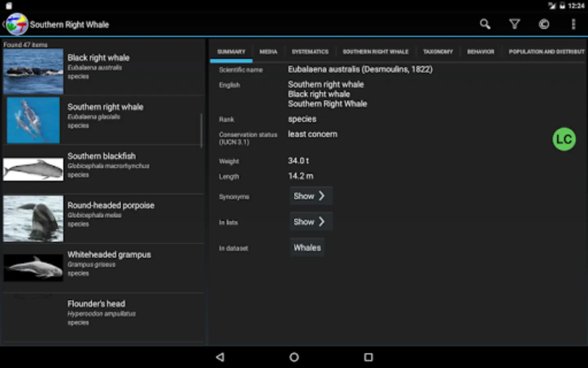
Task: Click Grampus griseus scientific name
Action: coord(91,265)
